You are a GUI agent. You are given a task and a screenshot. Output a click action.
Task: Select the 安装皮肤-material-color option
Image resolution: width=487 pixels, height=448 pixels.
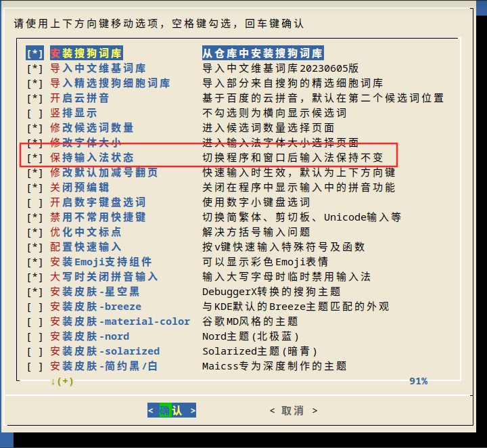[x=120, y=321]
